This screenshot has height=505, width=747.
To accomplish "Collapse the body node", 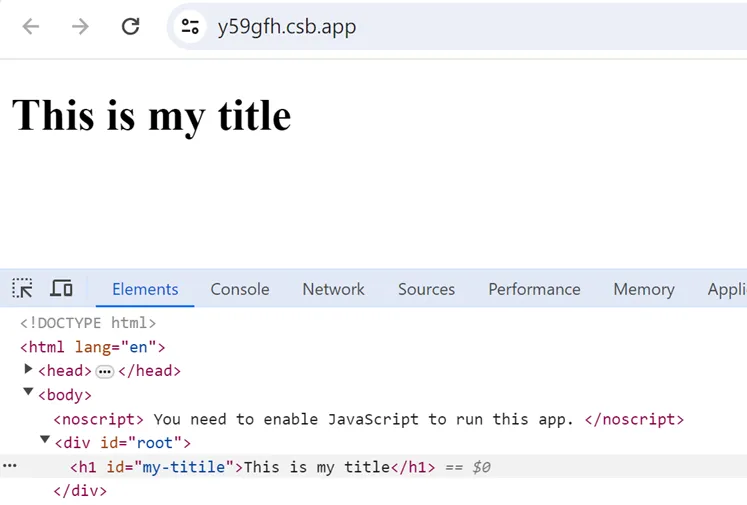I will (x=28, y=394).
